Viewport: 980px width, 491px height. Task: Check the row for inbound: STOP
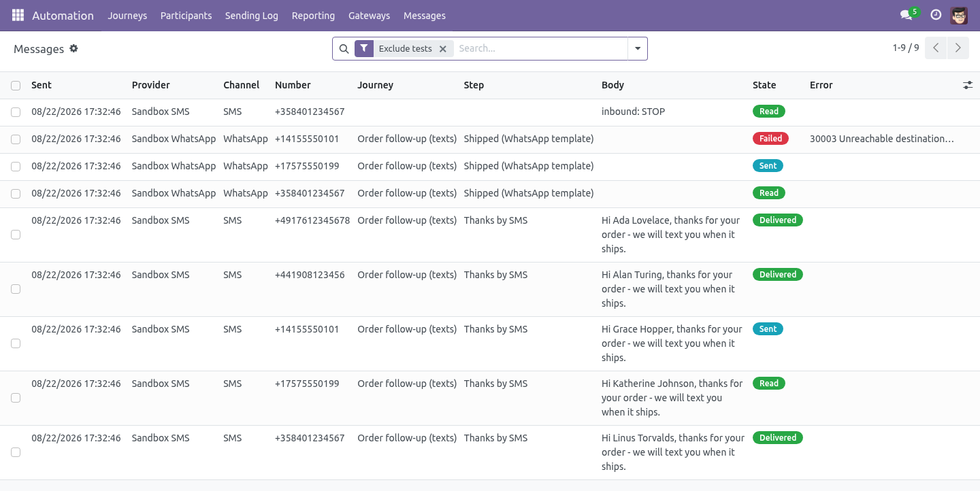pyautogui.click(x=16, y=112)
